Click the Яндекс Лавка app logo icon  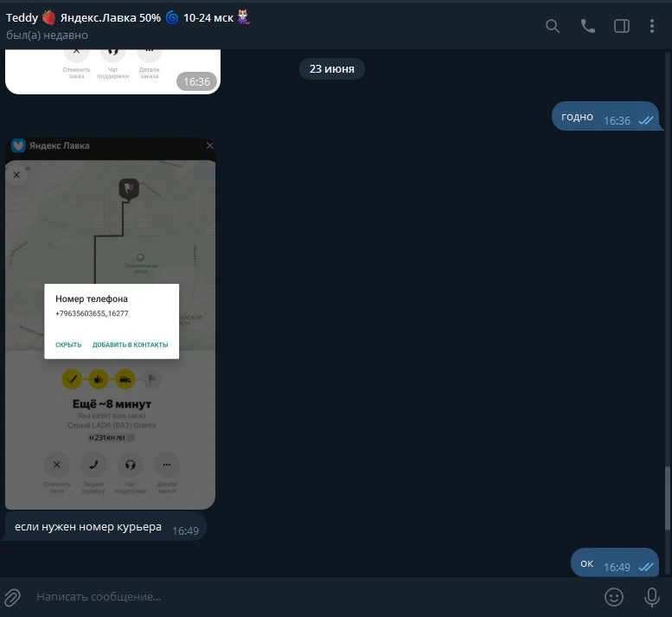(18, 145)
